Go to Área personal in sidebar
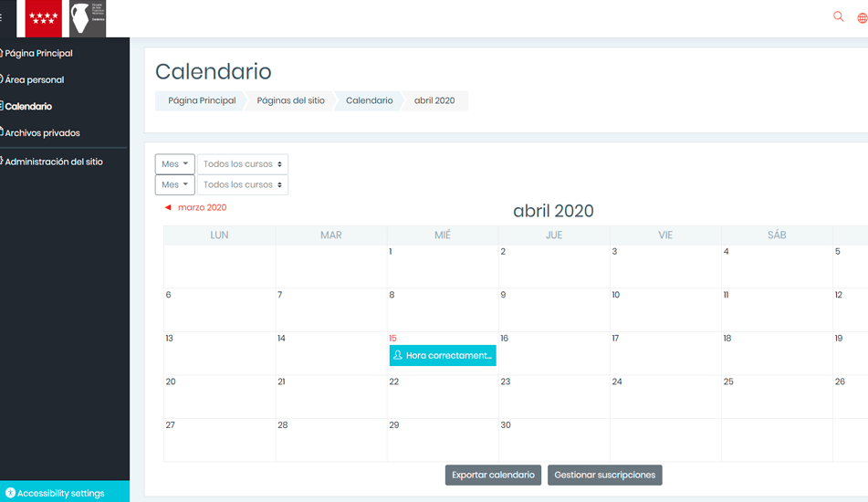This screenshot has height=502, width=868. coord(35,79)
